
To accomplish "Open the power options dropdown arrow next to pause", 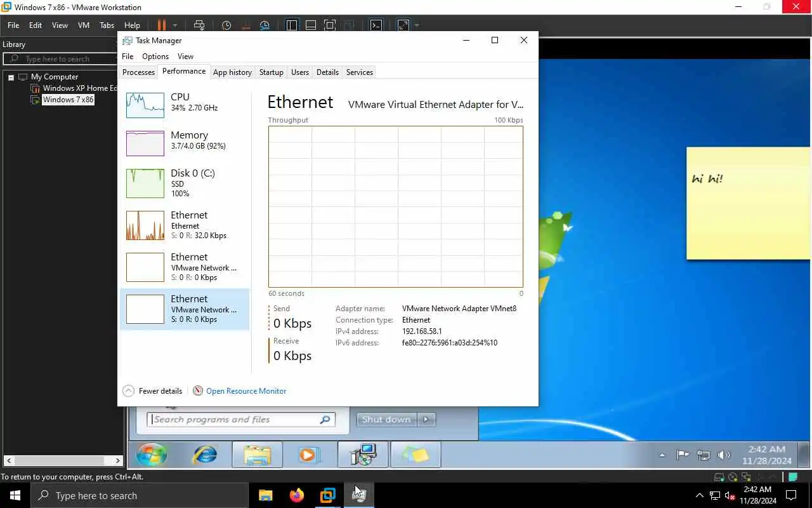I will coord(175,25).
